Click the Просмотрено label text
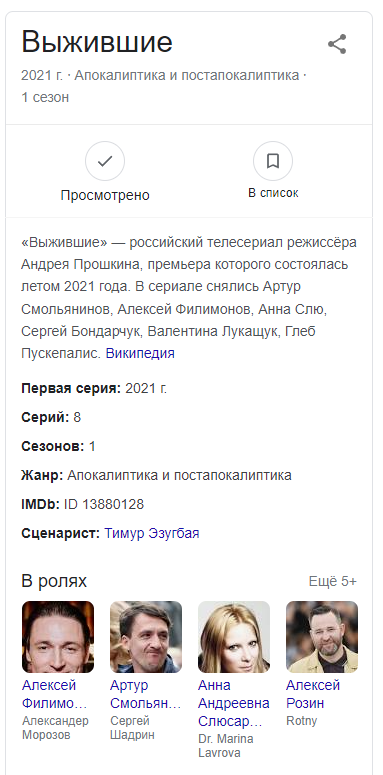Viewport: 383px width, 775px height. [105, 195]
